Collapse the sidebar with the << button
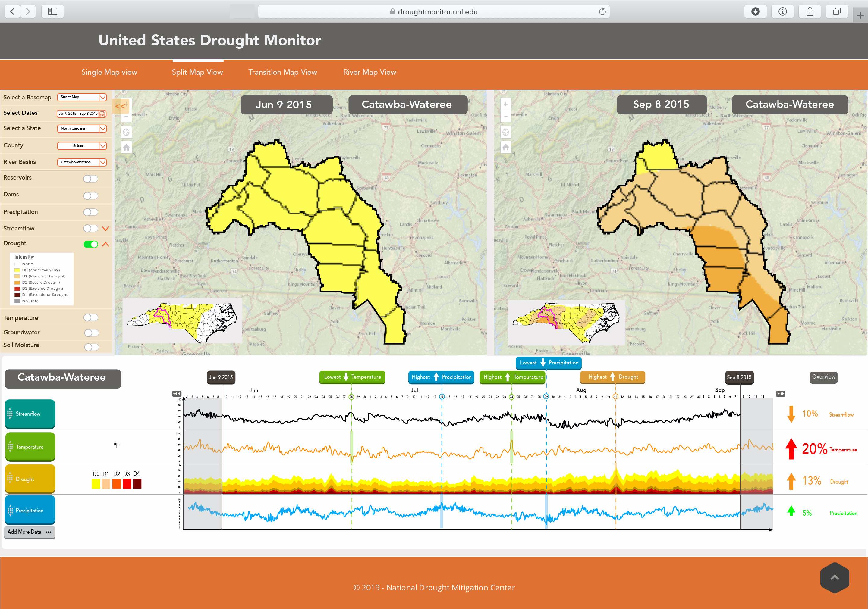868x609 pixels. coord(121,106)
